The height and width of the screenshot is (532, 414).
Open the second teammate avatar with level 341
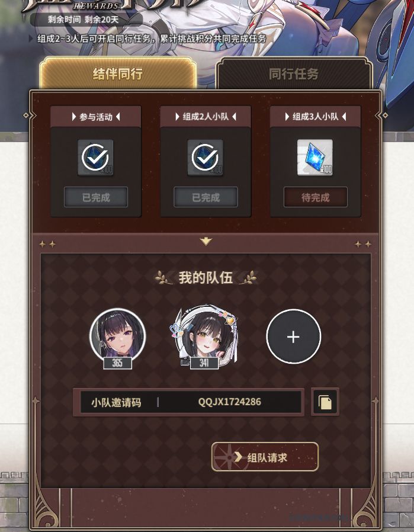tap(204, 336)
